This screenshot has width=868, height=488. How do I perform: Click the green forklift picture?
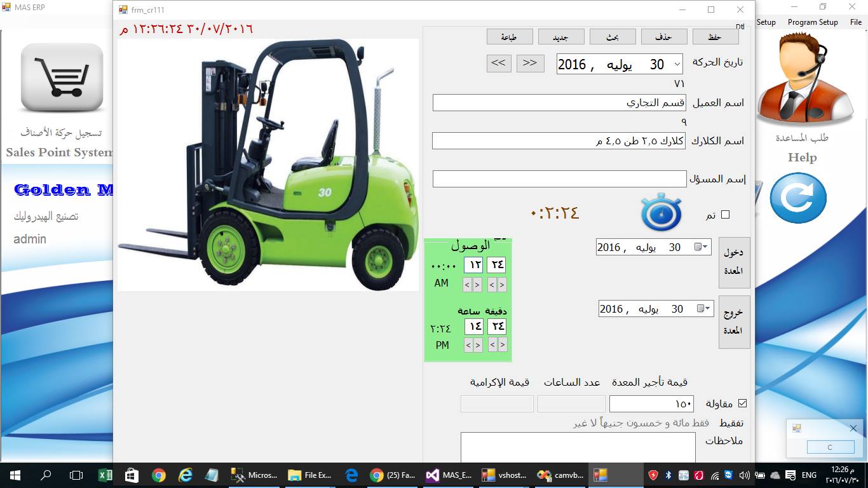click(x=268, y=165)
